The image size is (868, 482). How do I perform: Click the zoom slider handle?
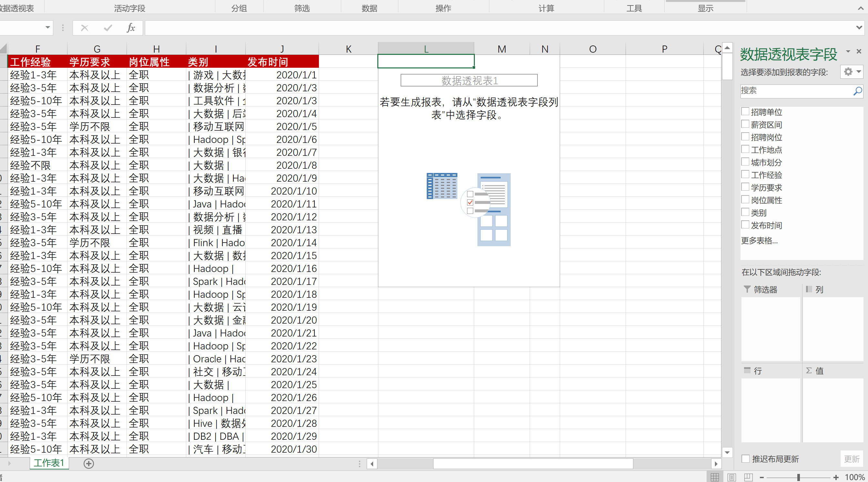pos(798,477)
